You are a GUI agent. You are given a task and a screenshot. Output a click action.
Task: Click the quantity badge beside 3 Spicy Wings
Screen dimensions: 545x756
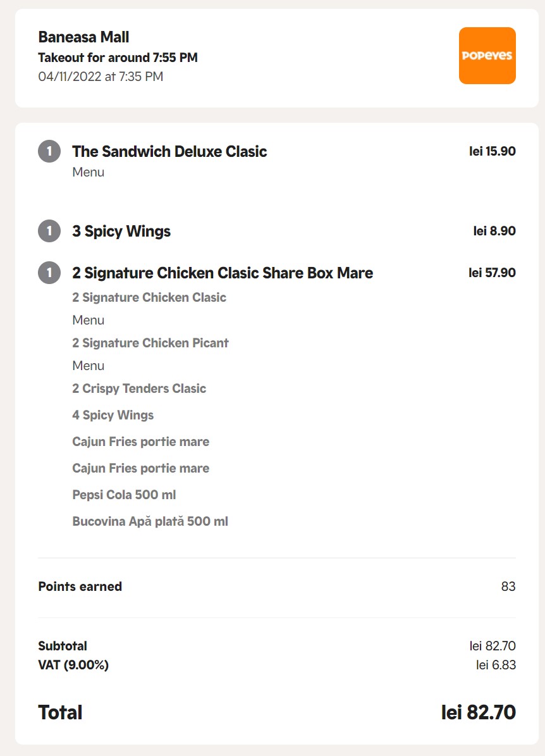pyautogui.click(x=49, y=231)
